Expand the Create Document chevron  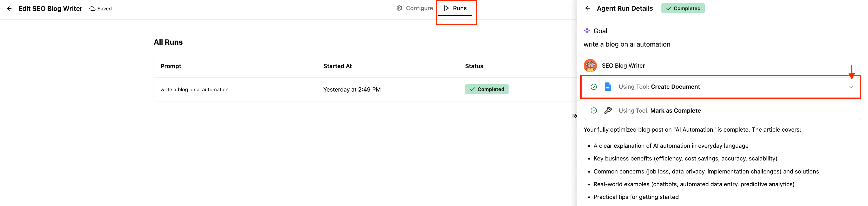[851, 87]
